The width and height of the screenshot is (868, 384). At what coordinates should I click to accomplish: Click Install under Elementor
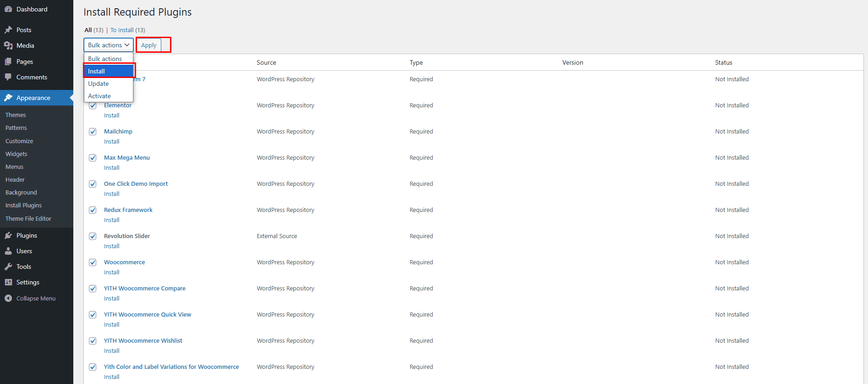pyautogui.click(x=111, y=115)
